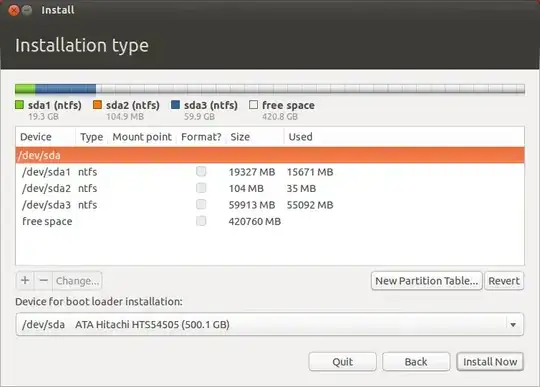
Task: Revert partition changes
Action: point(504,281)
